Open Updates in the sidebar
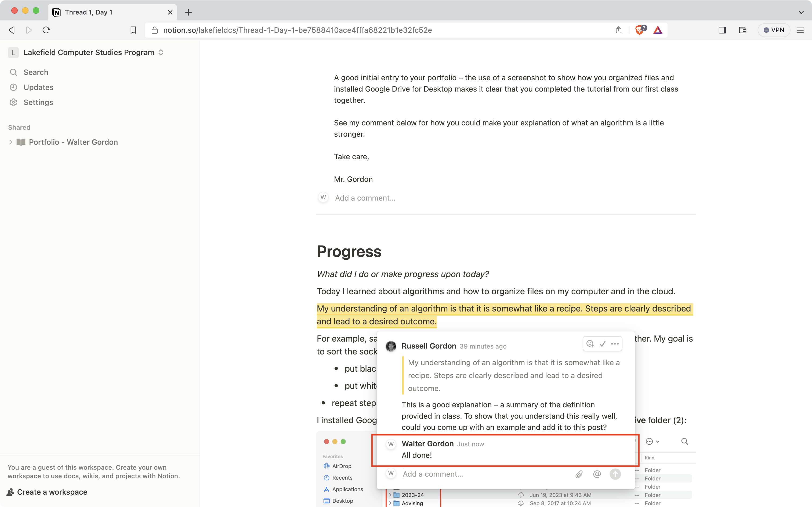 tap(38, 87)
